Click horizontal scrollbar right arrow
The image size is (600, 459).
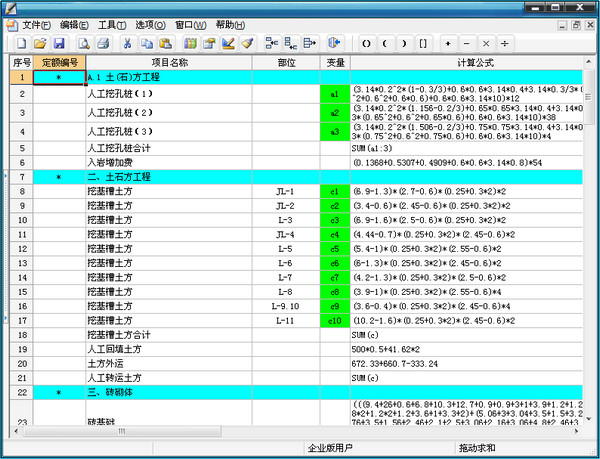[577, 431]
